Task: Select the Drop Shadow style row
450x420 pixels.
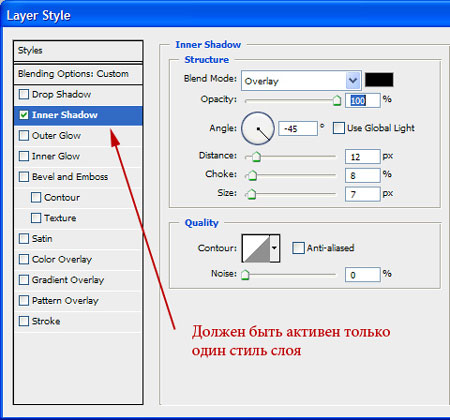Action: [x=78, y=94]
